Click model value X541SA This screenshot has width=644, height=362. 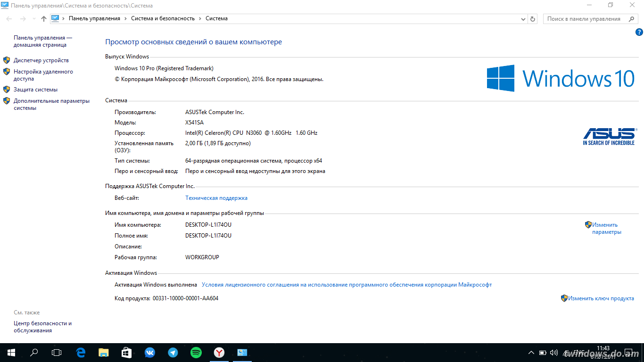(194, 123)
